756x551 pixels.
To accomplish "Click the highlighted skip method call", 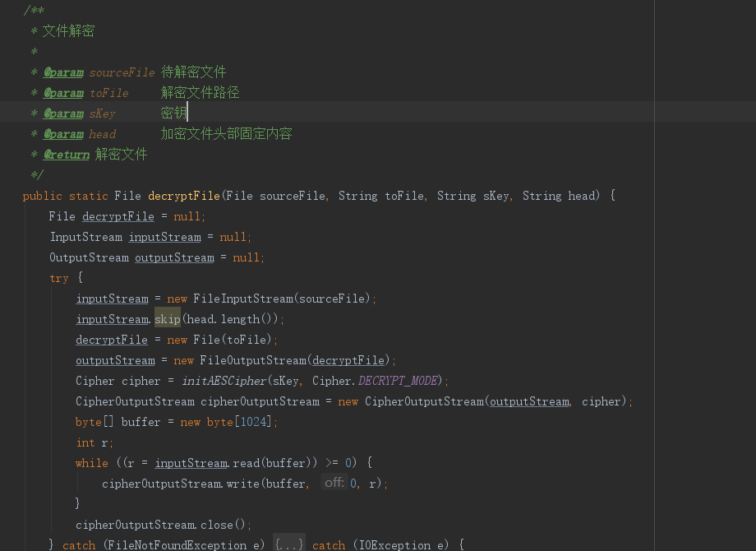I will point(167,318).
